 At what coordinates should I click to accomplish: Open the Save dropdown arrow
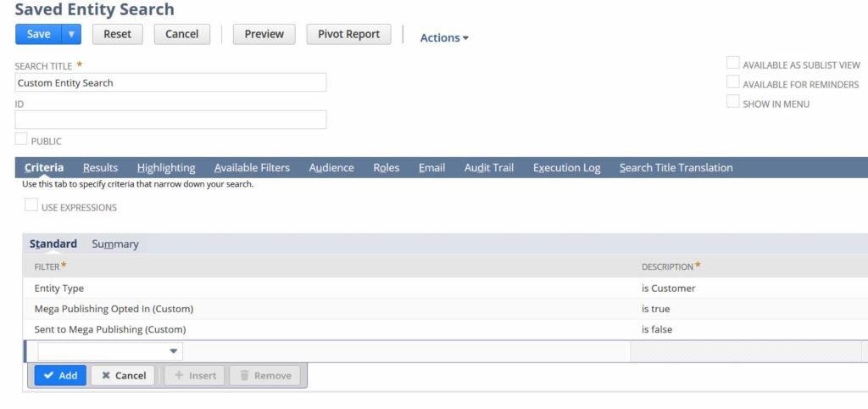71,34
